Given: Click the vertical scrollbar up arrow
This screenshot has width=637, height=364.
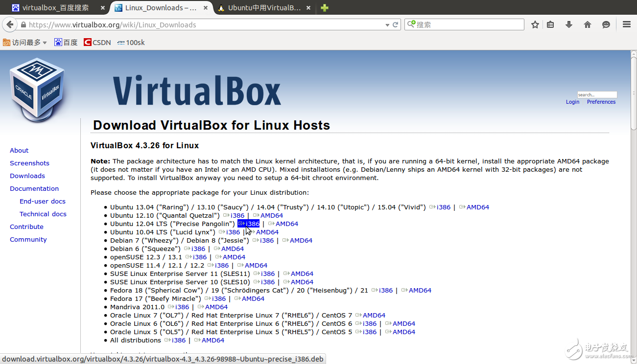Looking at the screenshot, I should tap(633, 54).
